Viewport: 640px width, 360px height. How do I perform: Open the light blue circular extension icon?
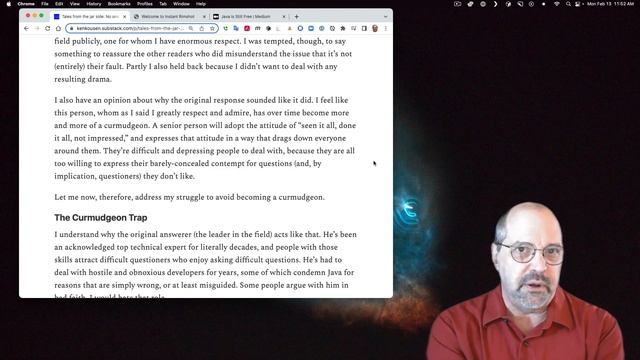[x=322, y=29]
